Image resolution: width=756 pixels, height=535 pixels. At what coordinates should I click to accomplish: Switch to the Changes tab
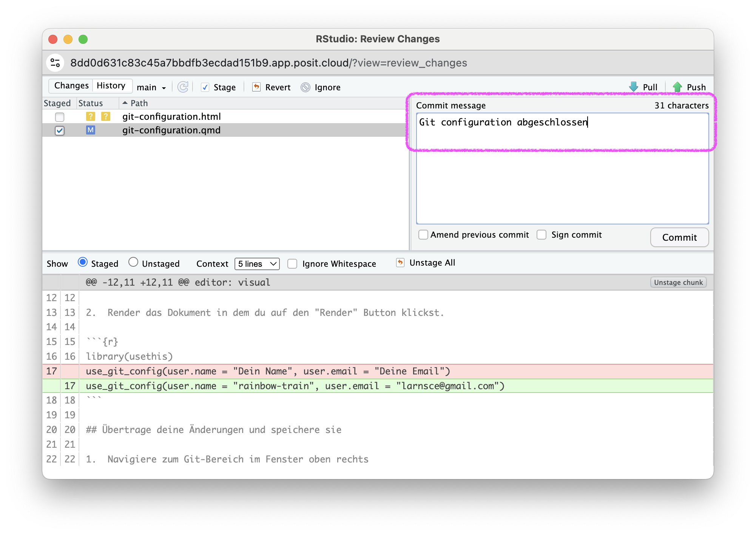pos(71,86)
